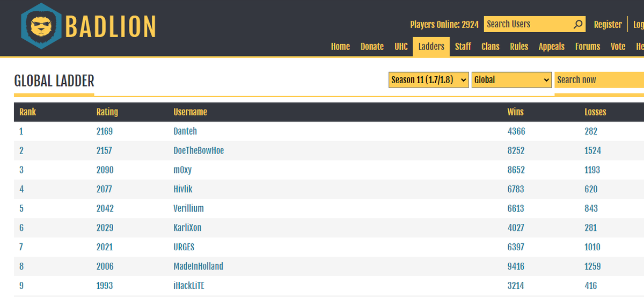Image resolution: width=644 pixels, height=297 pixels.
Task: Open player iHackLiTE's profile
Action: [x=189, y=286]
